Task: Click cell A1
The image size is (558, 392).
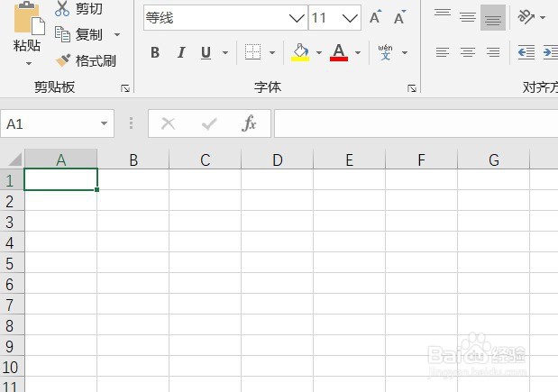Action: 61,179
